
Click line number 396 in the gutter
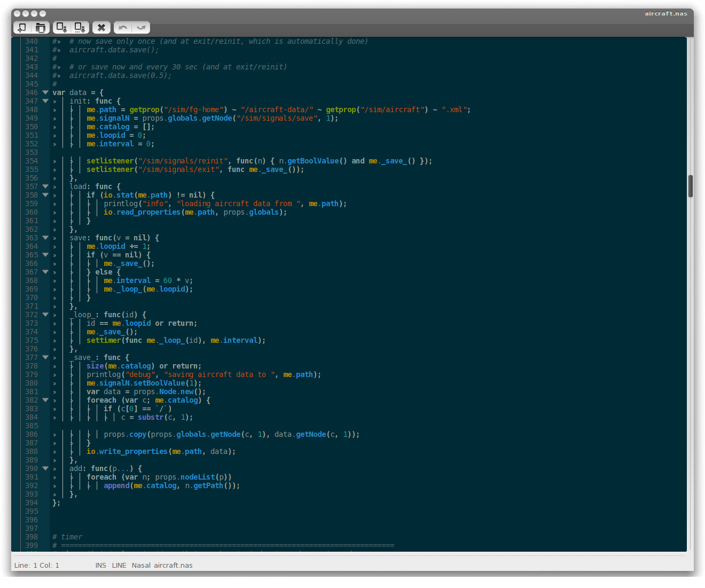[32, 520]
